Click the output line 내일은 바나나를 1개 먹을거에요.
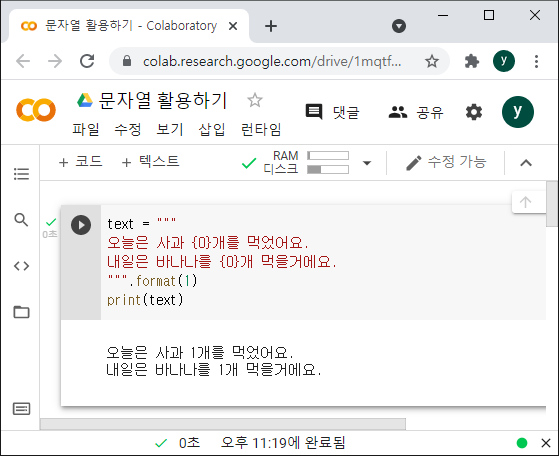The width and height of the screenshot is (559, 456). pos(214,369)
